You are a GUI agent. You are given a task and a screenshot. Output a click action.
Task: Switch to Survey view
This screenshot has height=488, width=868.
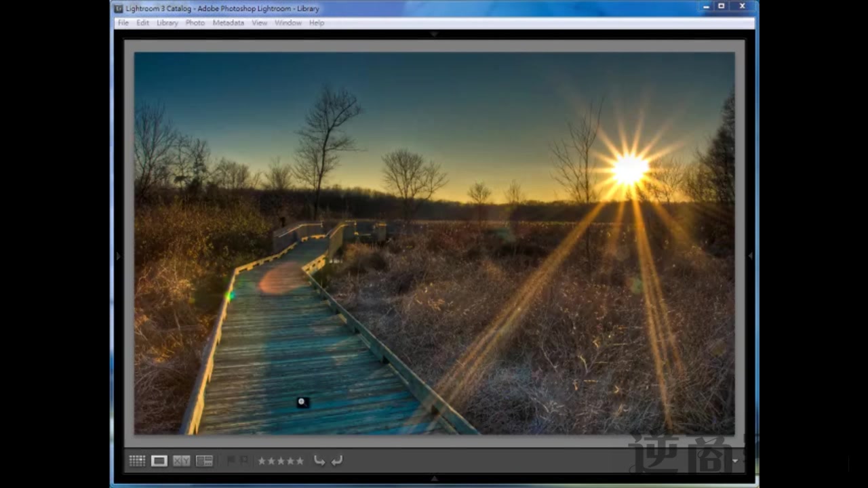coord(204,461)
